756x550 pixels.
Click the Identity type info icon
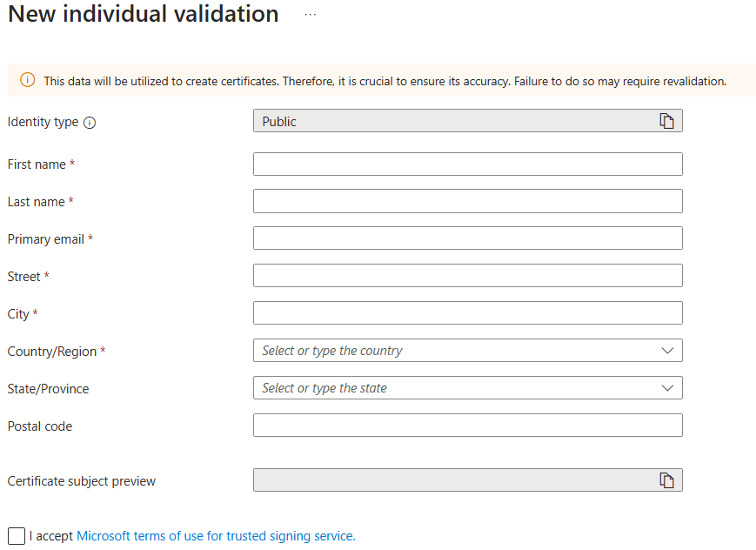pos(90,123)
